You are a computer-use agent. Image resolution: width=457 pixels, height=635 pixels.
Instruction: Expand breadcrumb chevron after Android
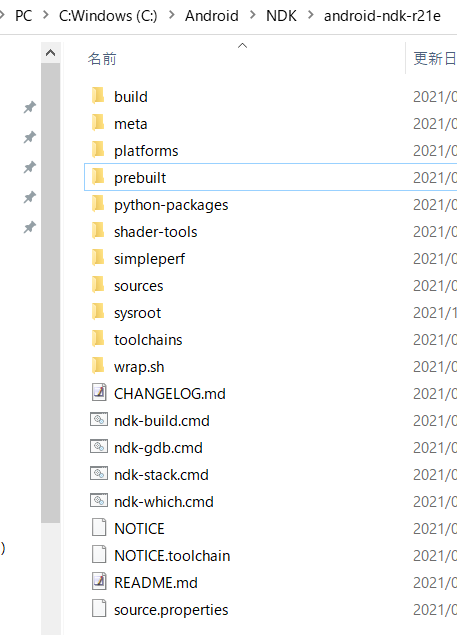[x=253, y=15]
